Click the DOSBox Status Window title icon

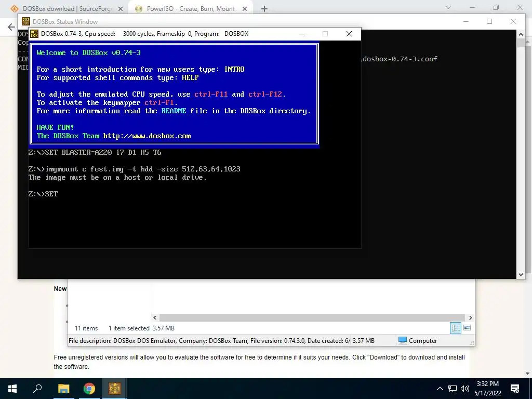pyautogui.click(x=26, y=21)
